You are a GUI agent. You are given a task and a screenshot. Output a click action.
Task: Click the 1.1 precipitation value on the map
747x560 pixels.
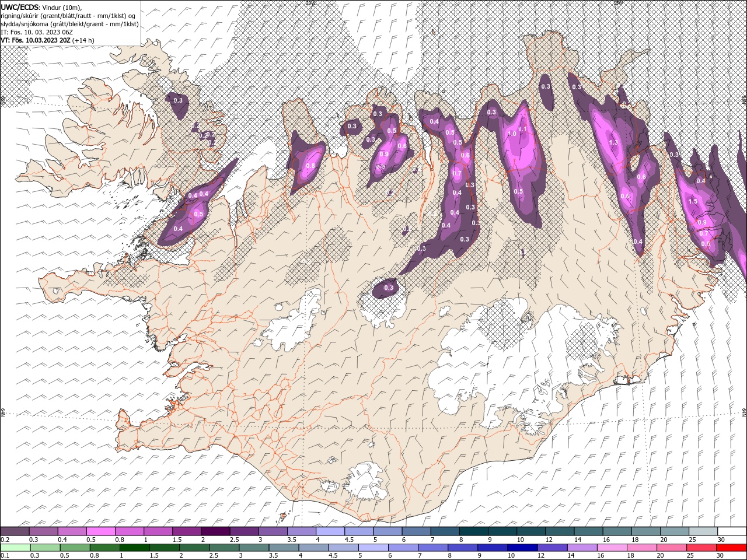click(523, 129)
